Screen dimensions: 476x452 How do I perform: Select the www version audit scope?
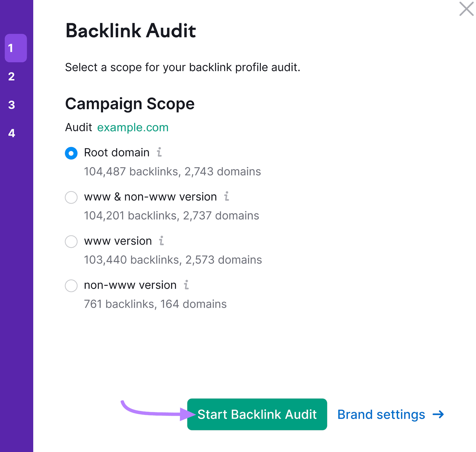71,242
